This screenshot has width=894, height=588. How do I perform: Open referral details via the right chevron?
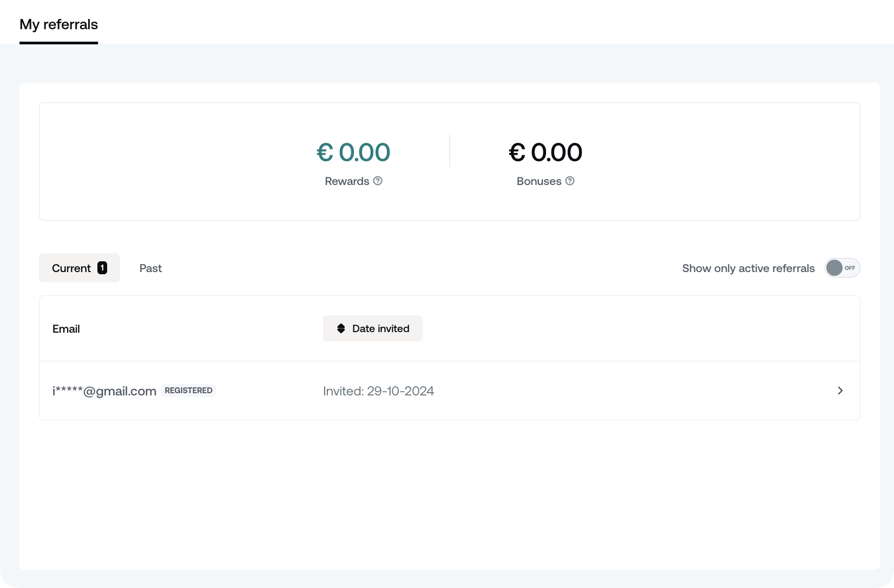coord(840,391)
